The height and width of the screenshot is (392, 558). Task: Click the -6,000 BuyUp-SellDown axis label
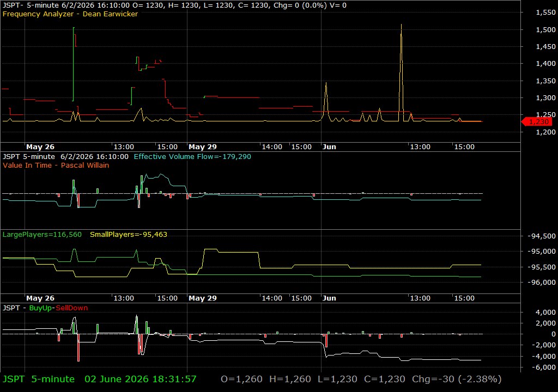(543, 367)
